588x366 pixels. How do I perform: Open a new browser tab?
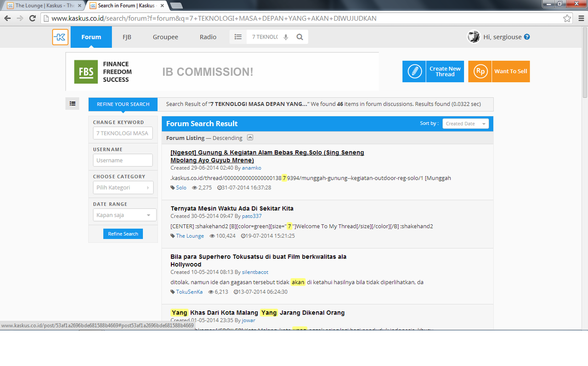pos(176,6)
